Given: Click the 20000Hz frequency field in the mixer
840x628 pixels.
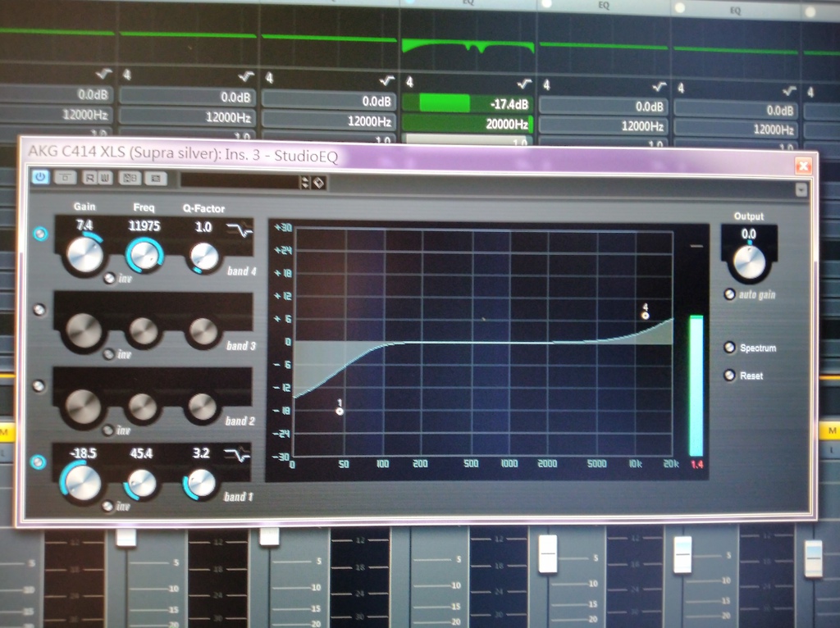Looking at the screenshot, I should click(467, 125).
